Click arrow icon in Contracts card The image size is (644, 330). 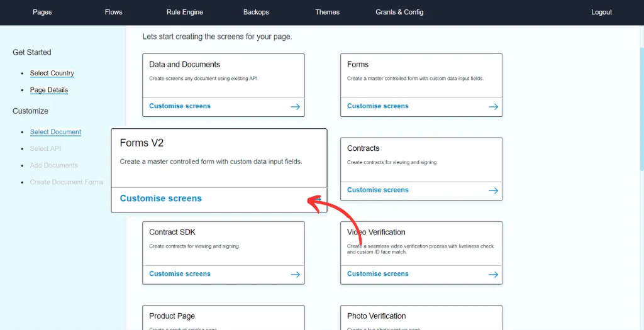pyautogui.click(x=493, y=191)
